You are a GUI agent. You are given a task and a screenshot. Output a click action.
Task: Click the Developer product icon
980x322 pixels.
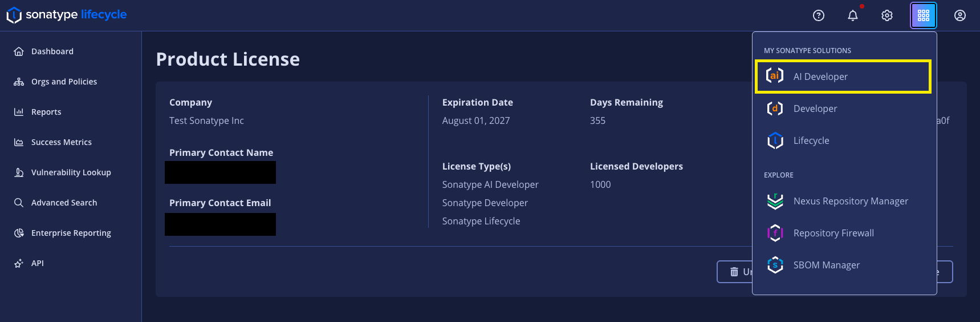coord(775,108)
